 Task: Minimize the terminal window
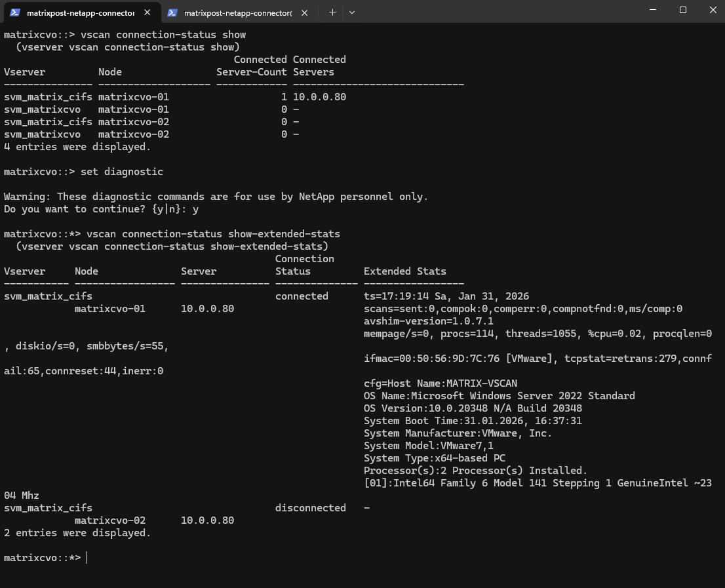click(x=652, y=10)
